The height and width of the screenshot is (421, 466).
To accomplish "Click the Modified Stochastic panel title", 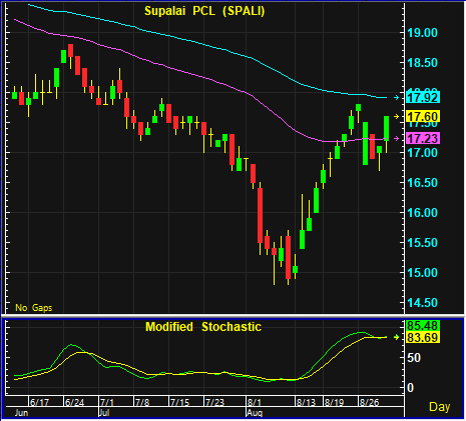I will click(x=203, y=327).
